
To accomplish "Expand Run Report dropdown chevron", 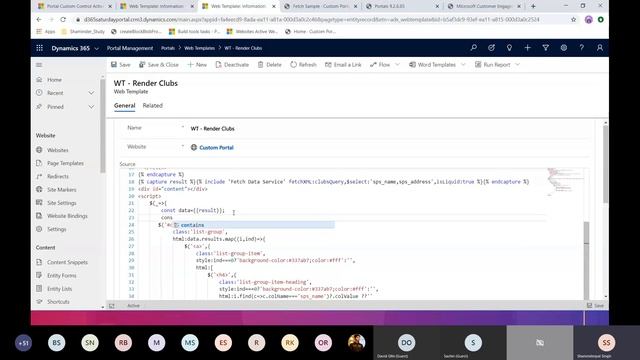I will tap(518, 64).
